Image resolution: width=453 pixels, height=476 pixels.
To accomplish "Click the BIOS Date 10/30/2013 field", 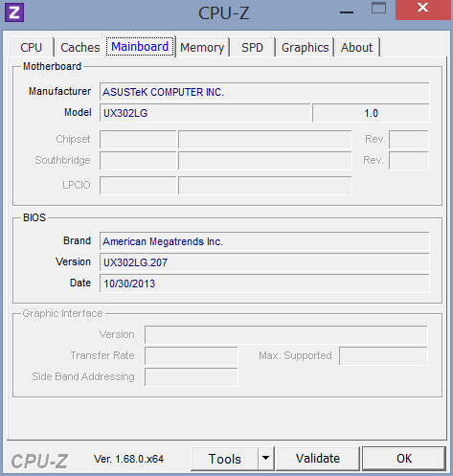I will (x=264, y=283).
